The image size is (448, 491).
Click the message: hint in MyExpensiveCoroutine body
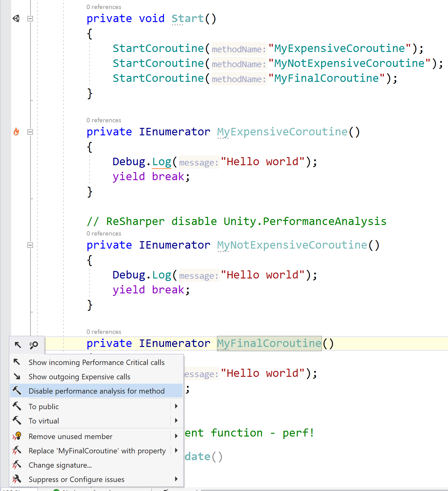pos(199,162)
